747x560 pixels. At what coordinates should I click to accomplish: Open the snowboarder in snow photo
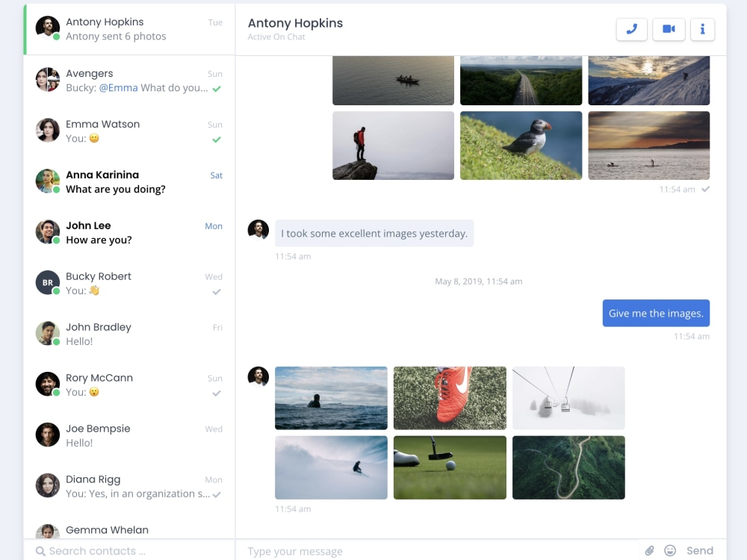pos(331,467)
